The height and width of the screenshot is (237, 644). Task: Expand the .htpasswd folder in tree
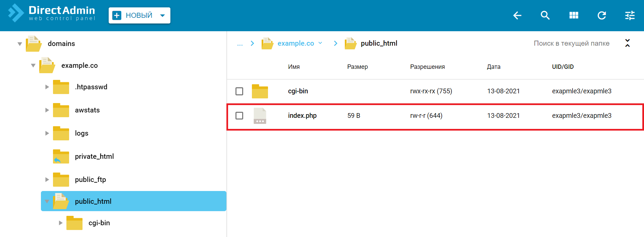pos(47,87)
